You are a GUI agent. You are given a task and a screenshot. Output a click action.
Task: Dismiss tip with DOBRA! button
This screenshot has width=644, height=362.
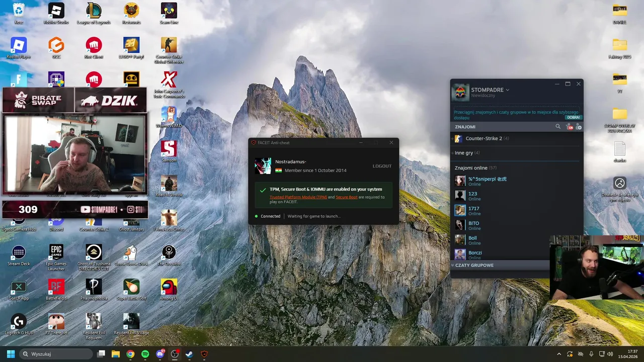(574, 117)
